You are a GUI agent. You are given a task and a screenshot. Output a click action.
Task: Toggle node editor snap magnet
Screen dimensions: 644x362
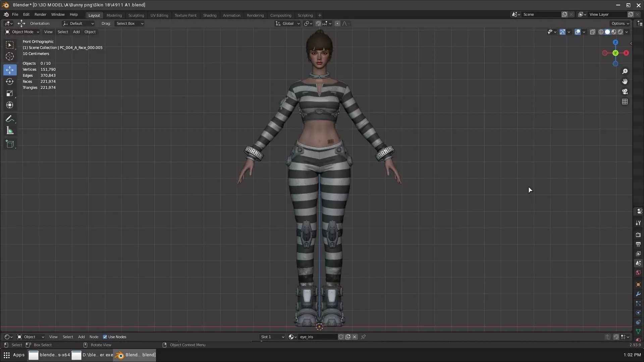tap(616, 337)
